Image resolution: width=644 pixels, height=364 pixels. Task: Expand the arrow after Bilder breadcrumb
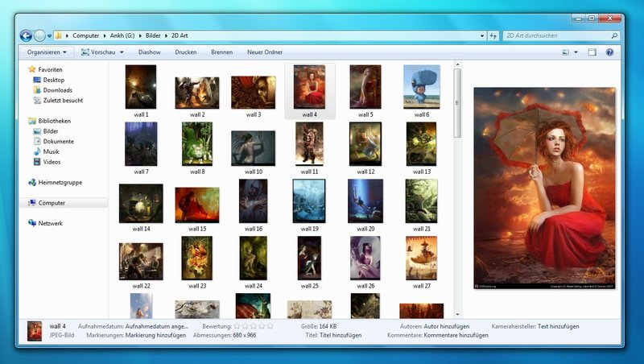(167, 35)
